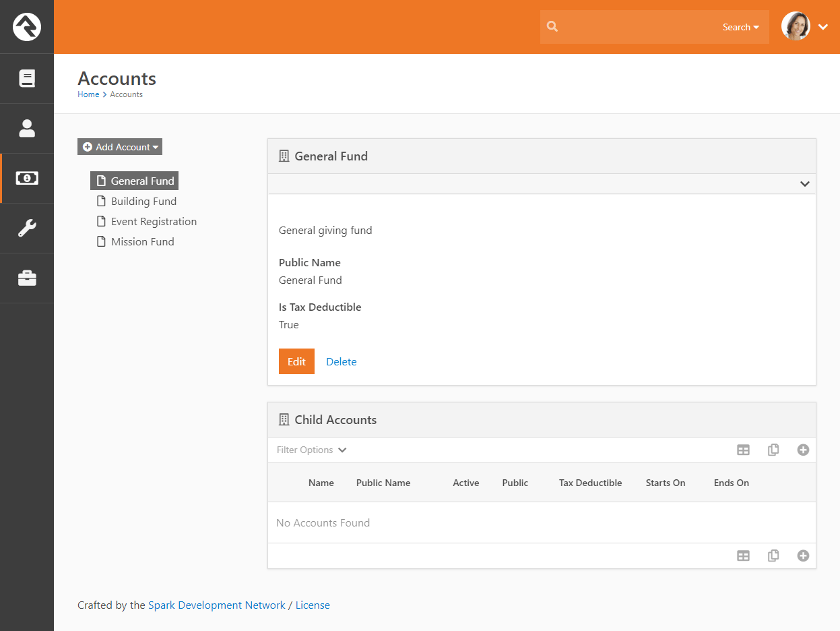
Task: Open the user menu chevron beside the avatar
Action: 822,27
